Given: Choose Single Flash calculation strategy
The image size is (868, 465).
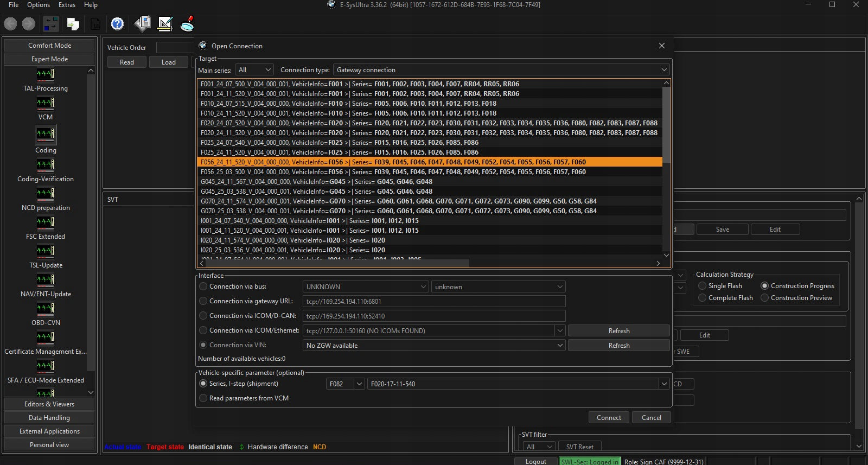Looking at the screenshot, I should [703, 286].
